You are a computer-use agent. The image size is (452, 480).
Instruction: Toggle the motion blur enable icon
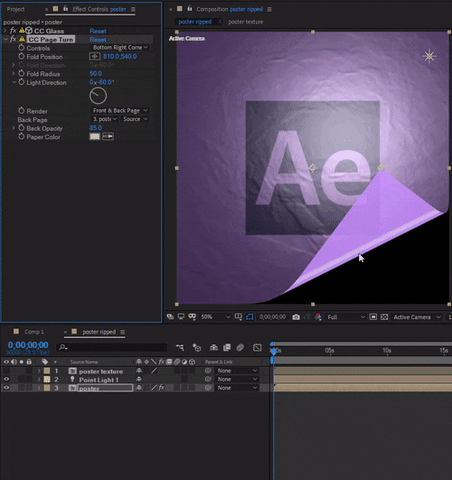(x=240, y=348)
